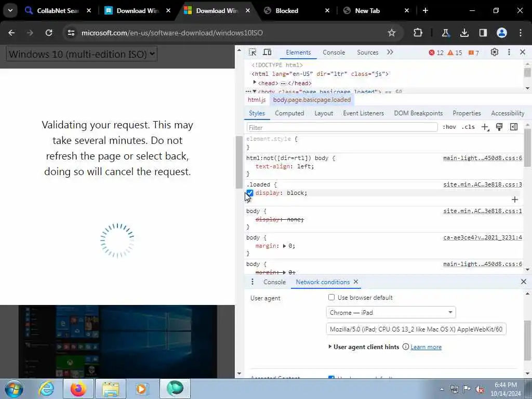Toggle computed styles sidebar icon
This screenshot has width=532, height=399.
(514, 127)
